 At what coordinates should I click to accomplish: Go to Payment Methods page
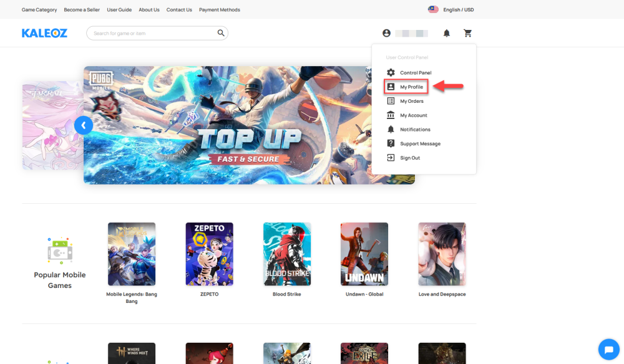(220, 10)
